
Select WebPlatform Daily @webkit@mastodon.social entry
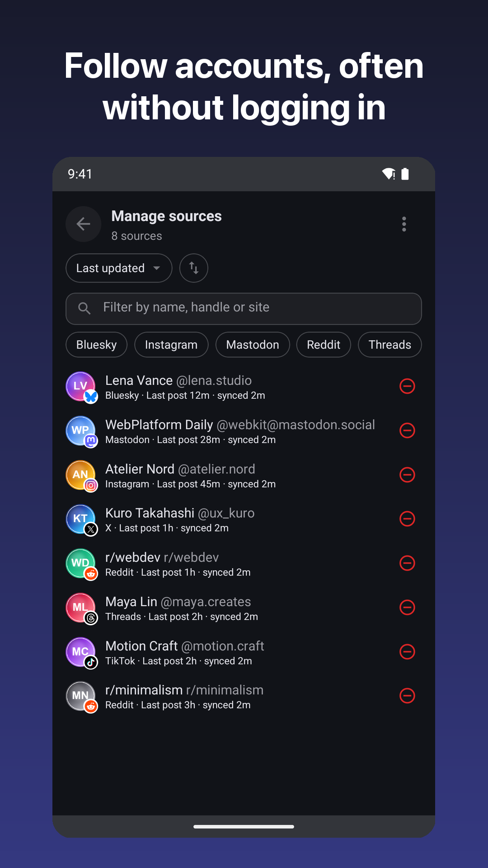click(240, 425)
